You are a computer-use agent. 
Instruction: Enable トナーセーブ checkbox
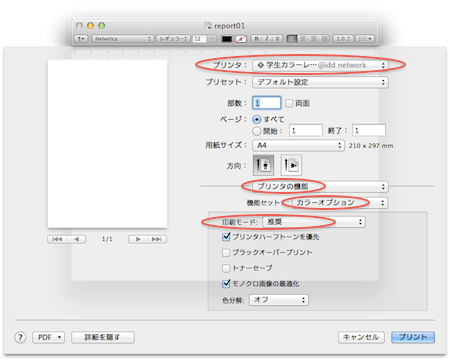click(226, 268)
